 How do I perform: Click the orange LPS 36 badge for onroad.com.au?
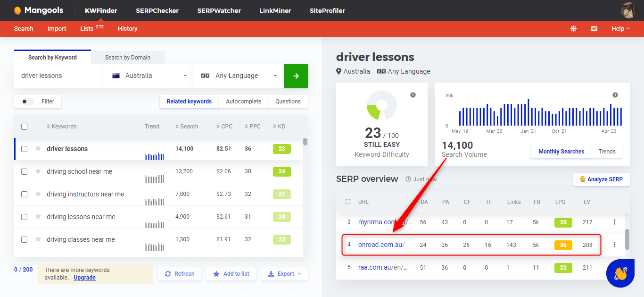[x=563, y=245]
